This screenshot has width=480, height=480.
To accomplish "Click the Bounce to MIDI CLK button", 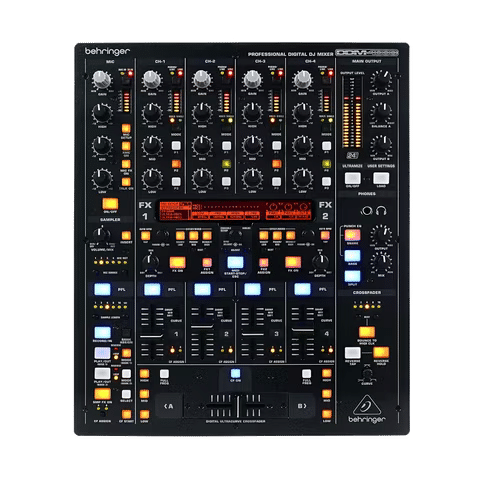I will click(x=367, y=332).
